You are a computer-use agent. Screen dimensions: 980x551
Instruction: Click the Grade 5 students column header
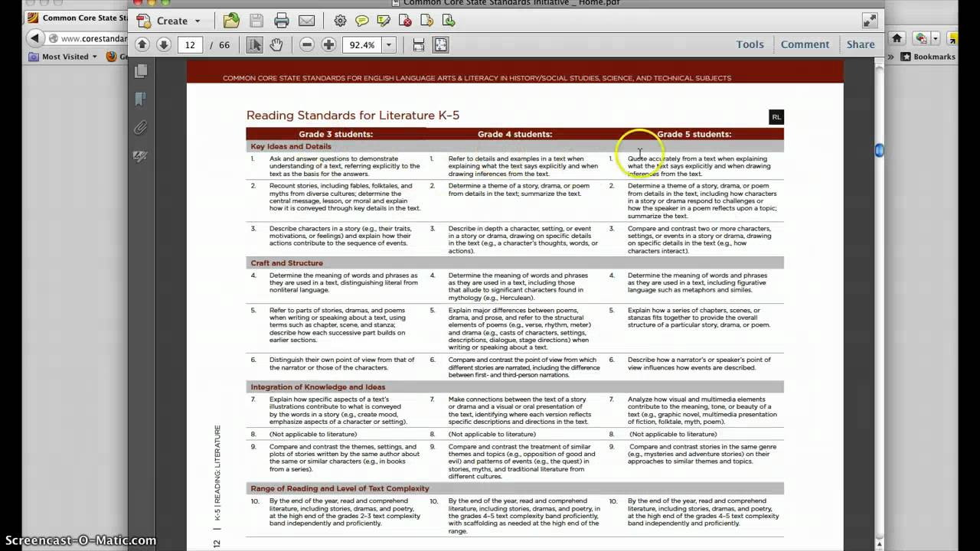(x=694, y=134)
